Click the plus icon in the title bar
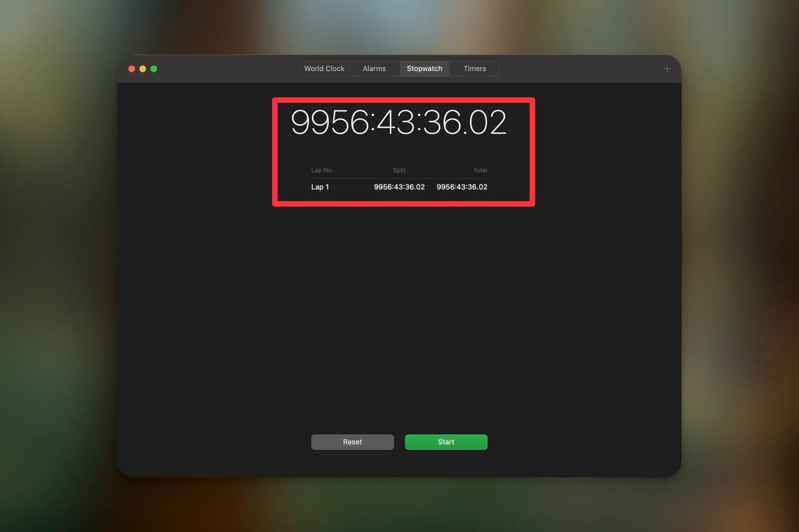 click(x=667, y=69)
